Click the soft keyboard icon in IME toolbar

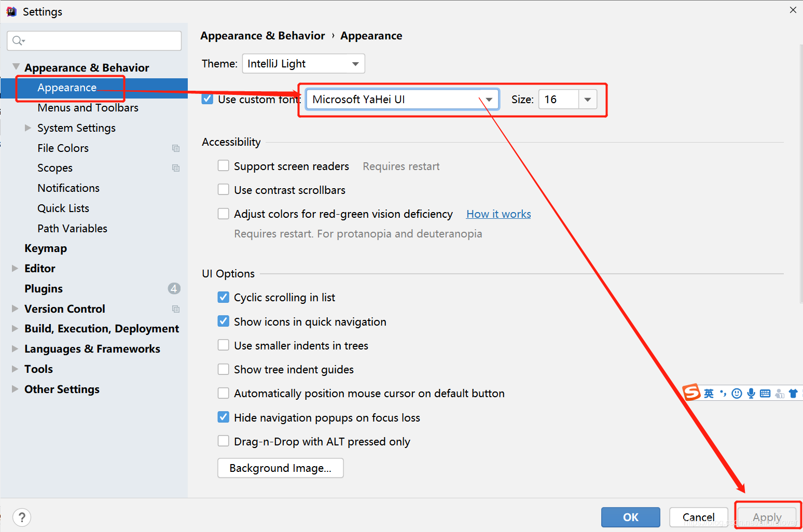point(765,394)
